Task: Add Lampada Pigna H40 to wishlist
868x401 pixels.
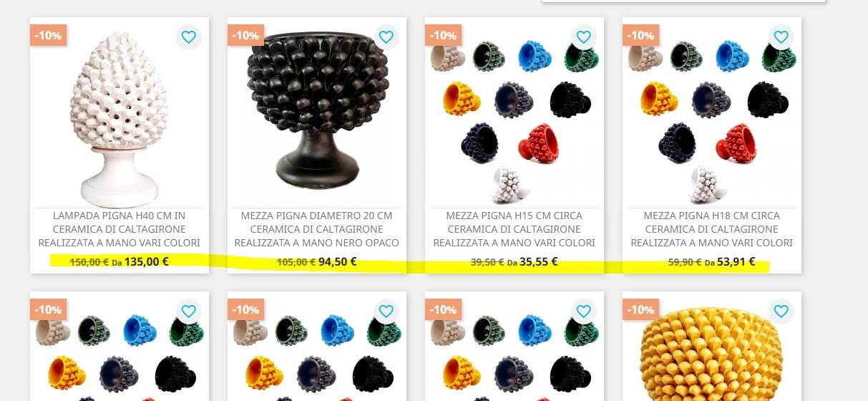Action: tap(189, 37)
